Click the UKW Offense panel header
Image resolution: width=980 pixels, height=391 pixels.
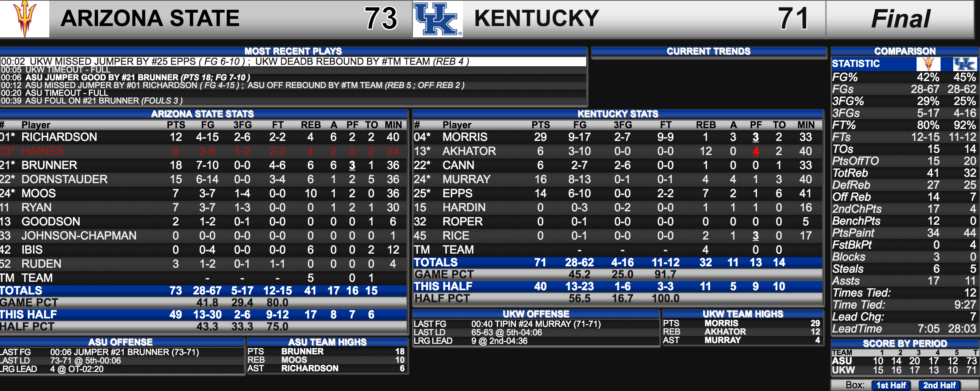pyautogui.click(x=536, y=314)
